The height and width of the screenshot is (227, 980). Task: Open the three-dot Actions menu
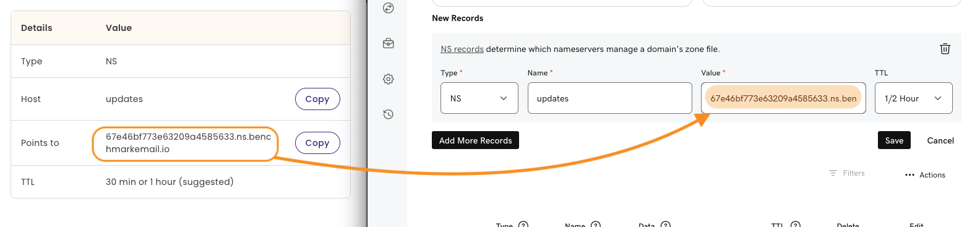click(x=925, y=175)
